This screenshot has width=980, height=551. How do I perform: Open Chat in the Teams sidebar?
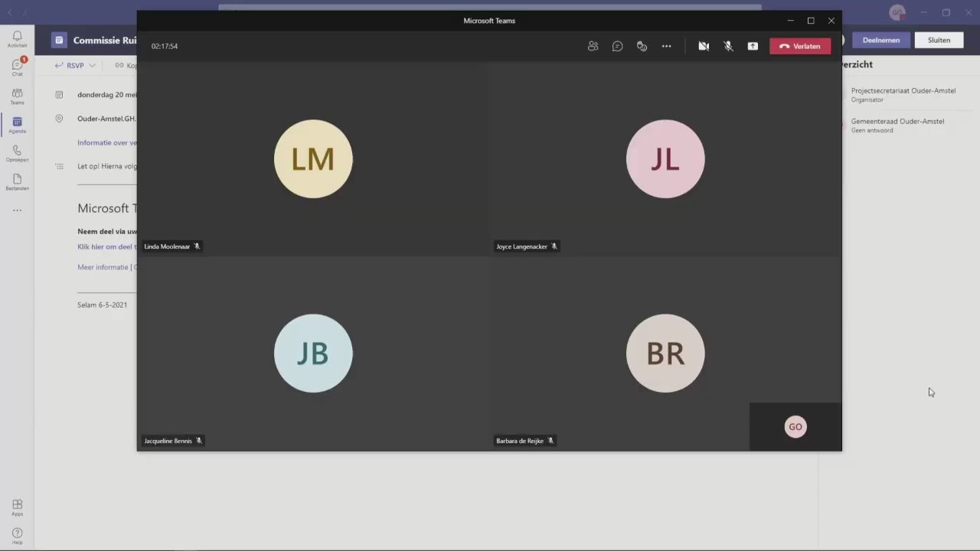click(x=17, y=67)
